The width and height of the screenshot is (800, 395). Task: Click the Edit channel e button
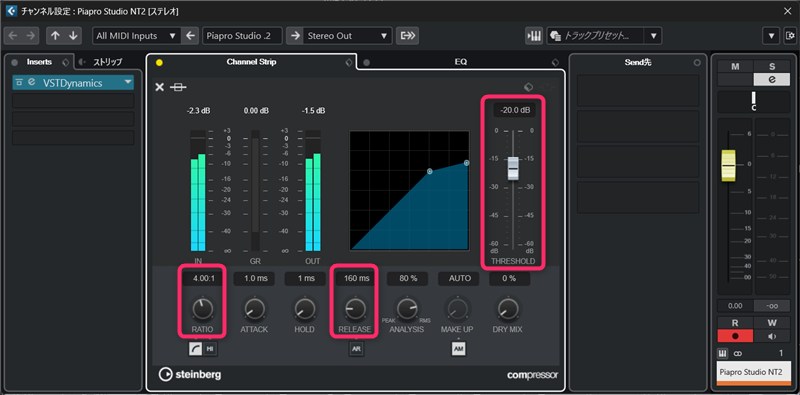[x=771, y=79]
